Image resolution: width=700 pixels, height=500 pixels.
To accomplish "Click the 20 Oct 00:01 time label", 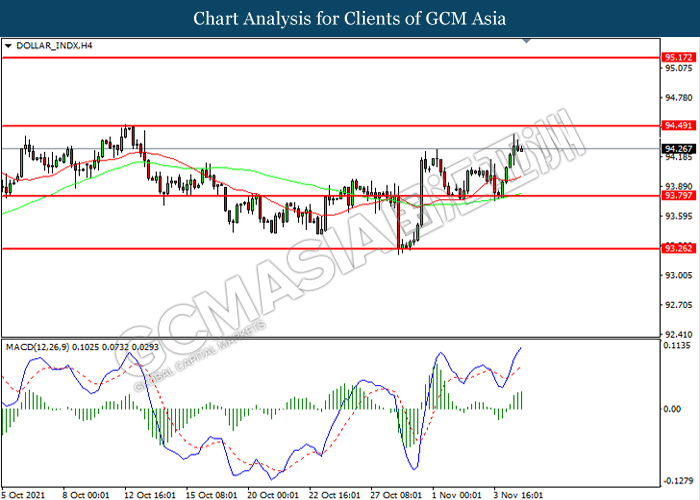I will pyautogui.click(x=272, y=495).
